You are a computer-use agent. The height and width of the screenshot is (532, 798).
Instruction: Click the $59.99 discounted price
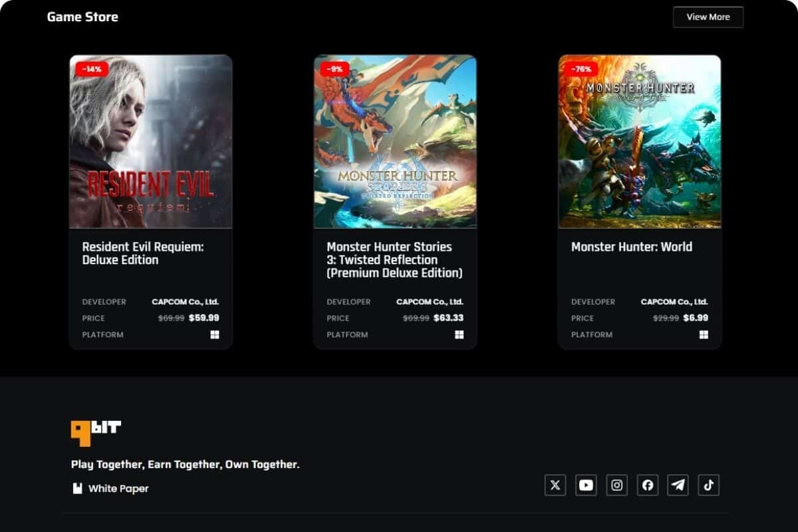(203, 318)
